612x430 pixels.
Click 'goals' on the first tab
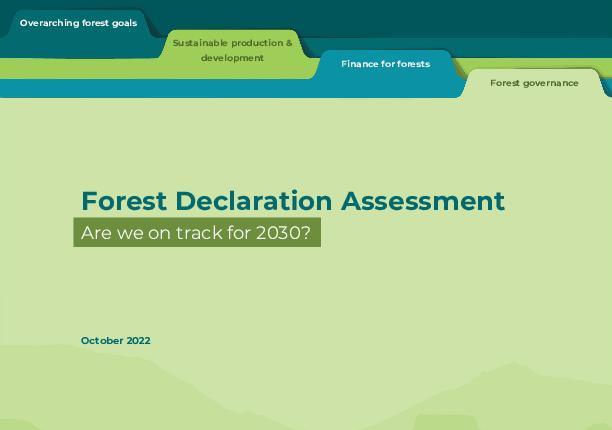(125, 23)
